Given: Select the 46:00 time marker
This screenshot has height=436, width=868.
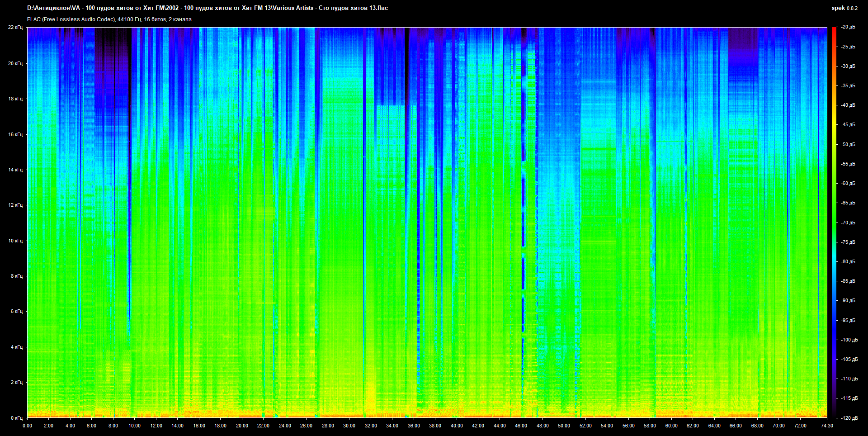Looking at the screenshot, I should [x=521, y=426].
